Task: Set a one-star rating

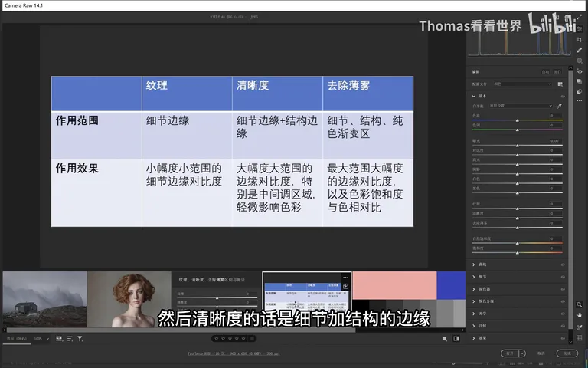Action: [x=217, y=339]
